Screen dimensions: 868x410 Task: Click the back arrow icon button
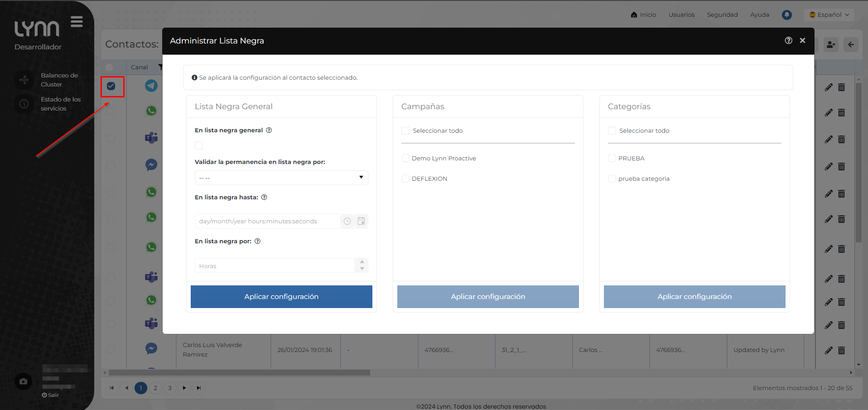click(x=851, y=44)
